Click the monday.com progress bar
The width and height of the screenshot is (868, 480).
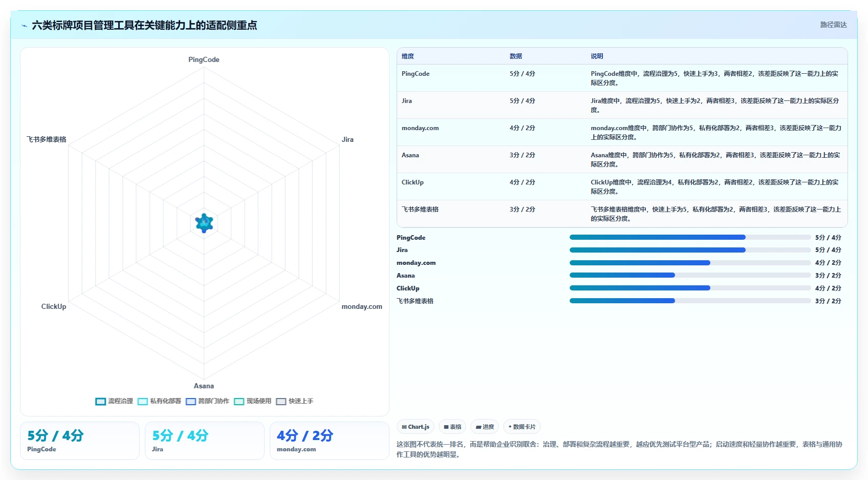point(690,263)
